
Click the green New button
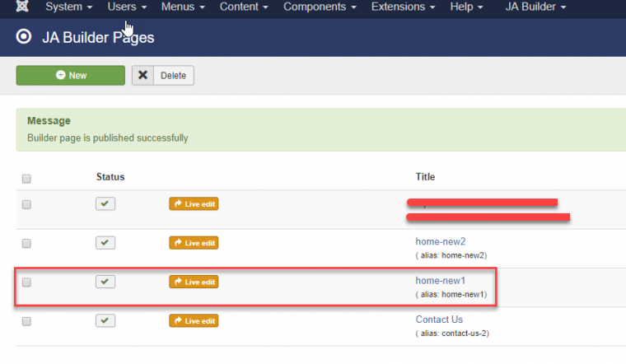[x=71, y=75]
